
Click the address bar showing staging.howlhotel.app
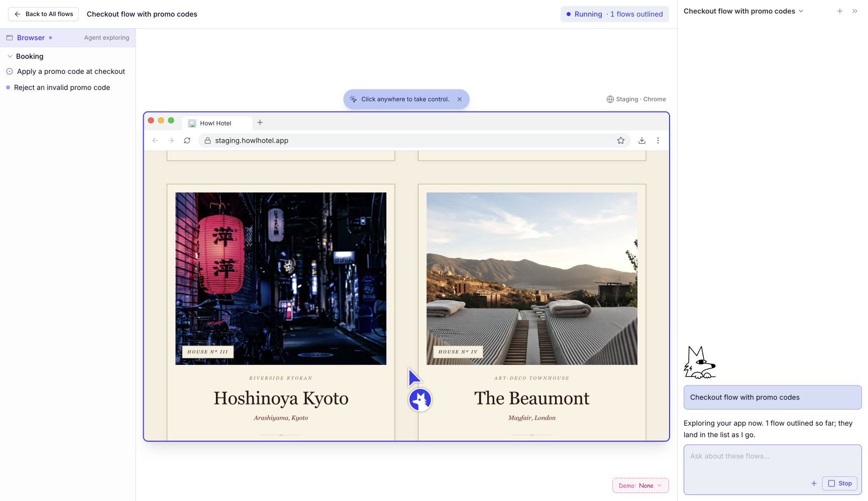[414, 141]
